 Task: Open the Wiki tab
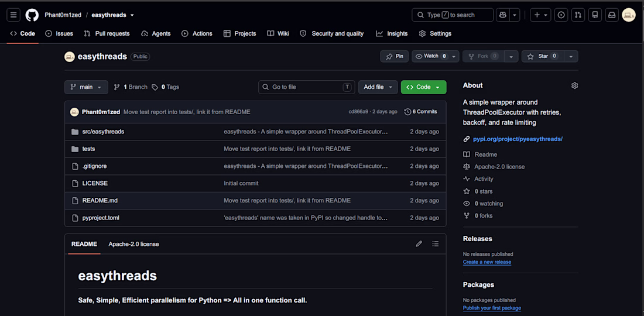click(278, 34)
